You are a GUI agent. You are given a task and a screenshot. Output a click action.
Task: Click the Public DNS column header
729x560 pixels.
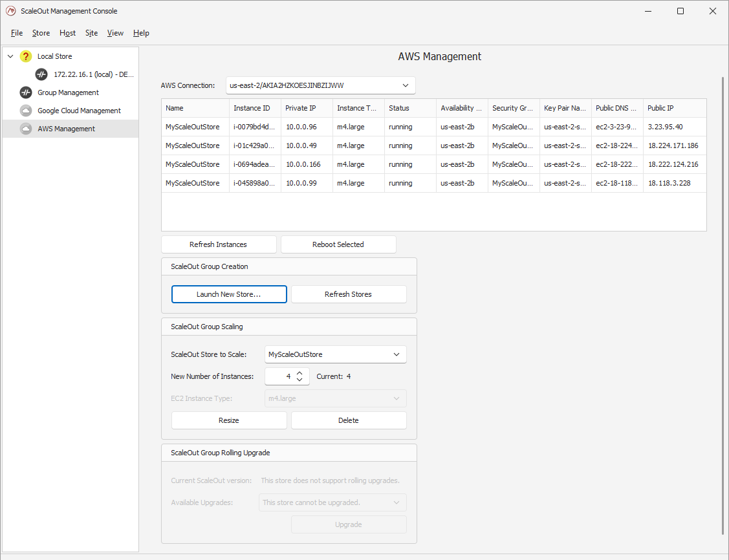click(x=617, y=108)
